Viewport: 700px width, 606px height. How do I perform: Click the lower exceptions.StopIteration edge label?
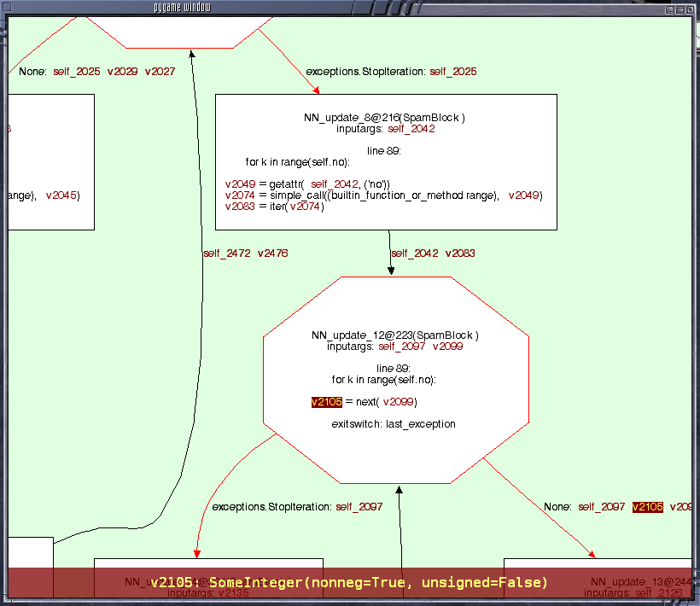[x=271, y=507]
